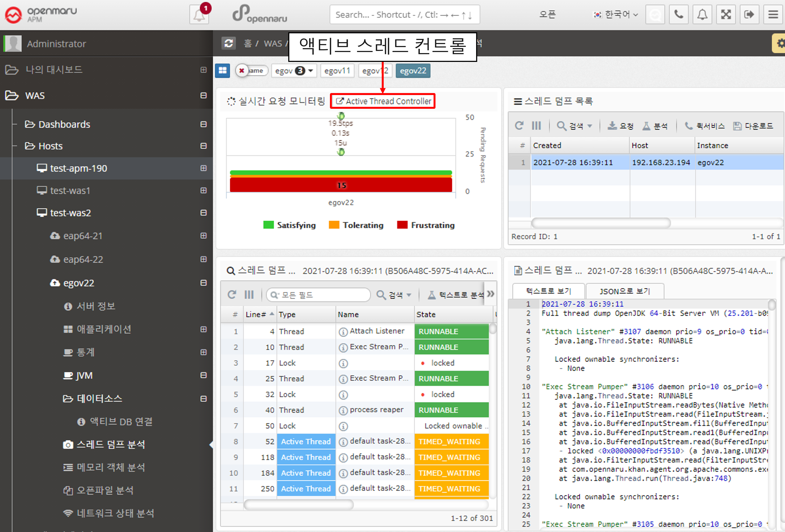Click the logout icon in header
Image resolution: width=785 pixels, height=532 pixels.
[x=749, y=15]
